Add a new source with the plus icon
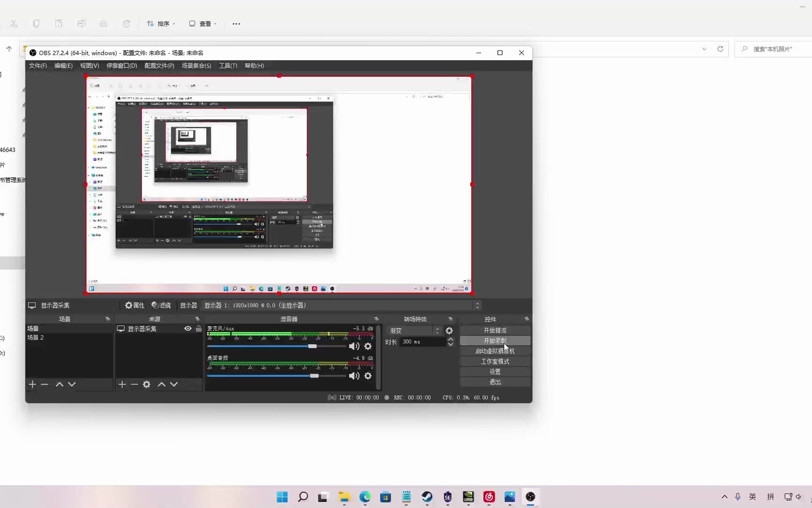 [122, 384]
